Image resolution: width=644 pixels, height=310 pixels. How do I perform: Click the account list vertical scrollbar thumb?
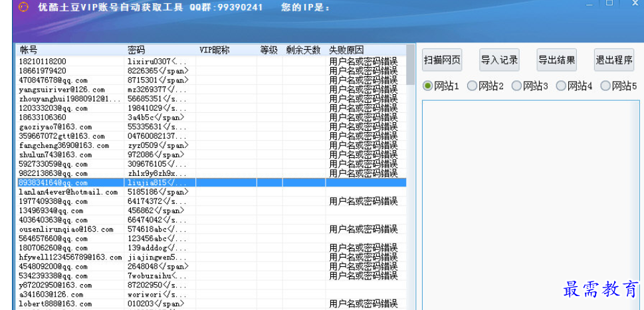pyautogui.click(x=410, y=64)
